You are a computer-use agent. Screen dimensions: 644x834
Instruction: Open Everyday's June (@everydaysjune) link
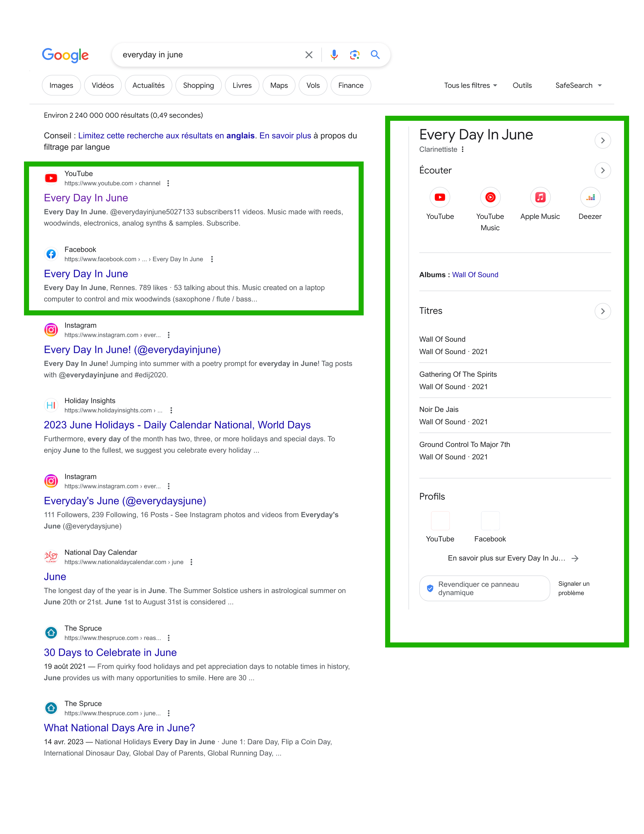tap(125, 501)
